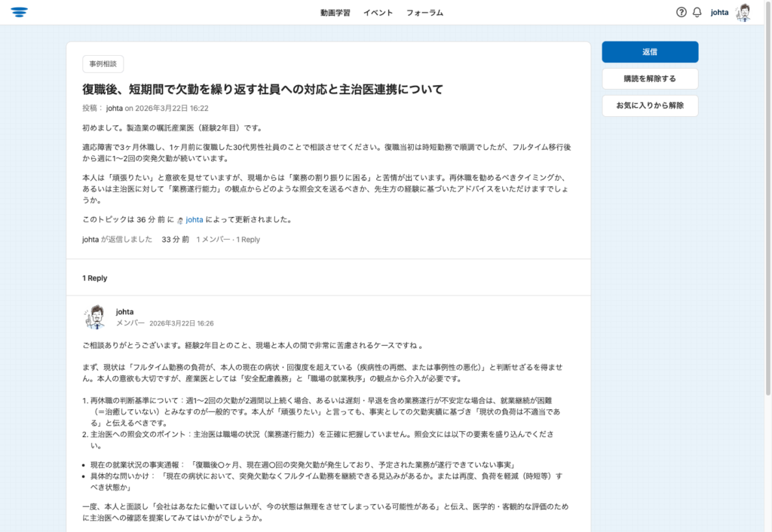The height and width of the screenshot is (532, 772).
Task: Click the 1 メンバー · 1 Reply summary
Action: 228,240
